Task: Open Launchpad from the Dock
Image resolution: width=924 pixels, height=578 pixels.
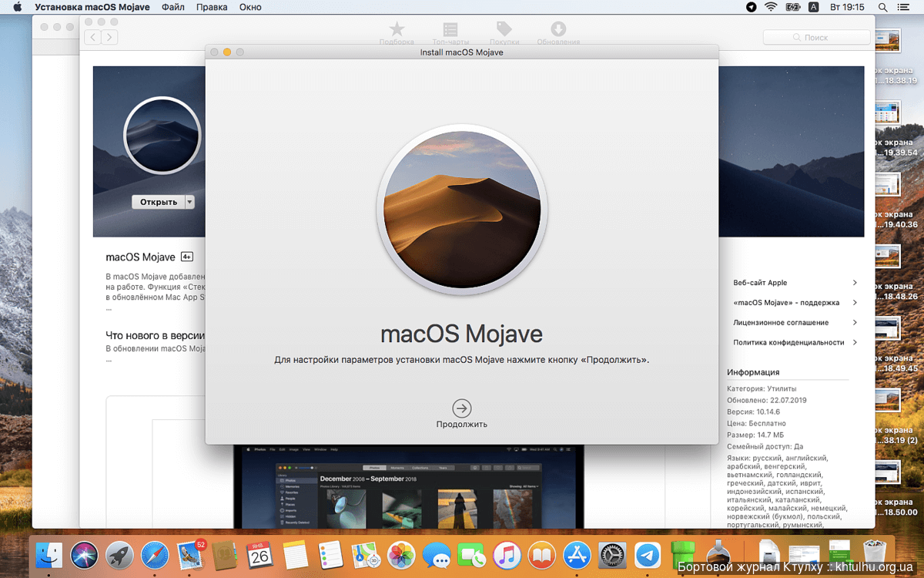Action: (119, 554)
